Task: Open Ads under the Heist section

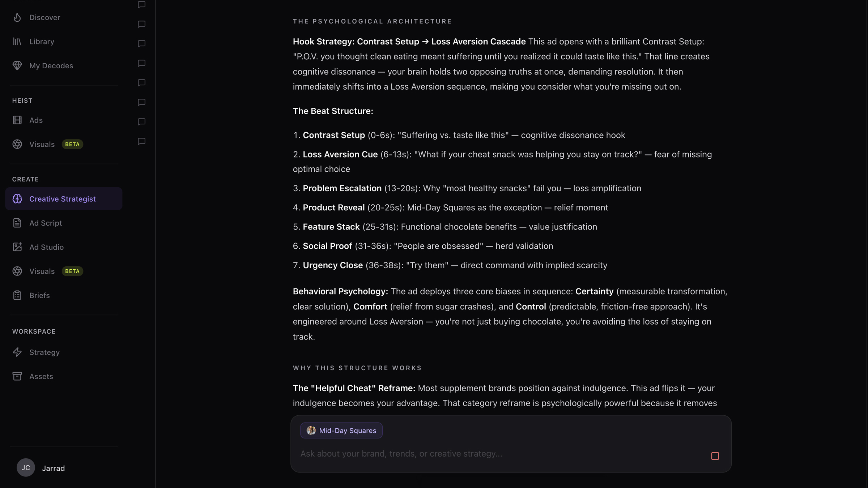Action: [x=35, y=120]
